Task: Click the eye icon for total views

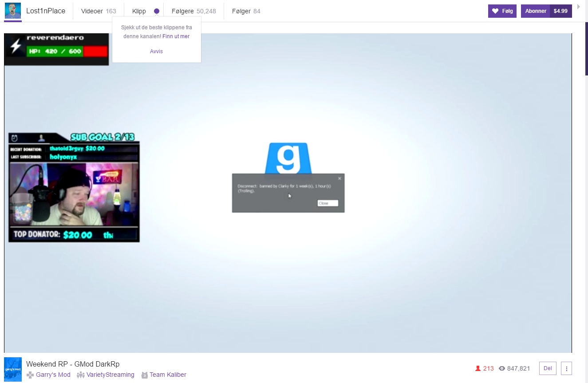Action: pyautogui.click(x=502, y=368)
